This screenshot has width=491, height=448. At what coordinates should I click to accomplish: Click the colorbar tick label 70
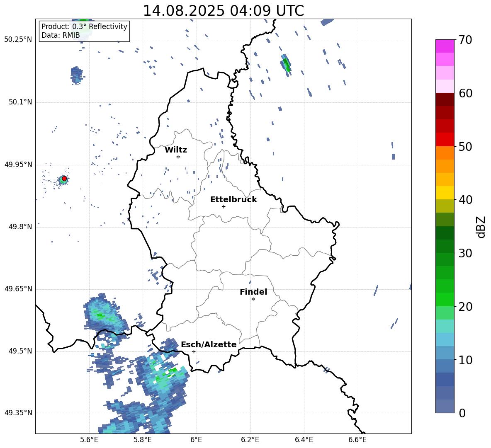click(x=466, y=40)
